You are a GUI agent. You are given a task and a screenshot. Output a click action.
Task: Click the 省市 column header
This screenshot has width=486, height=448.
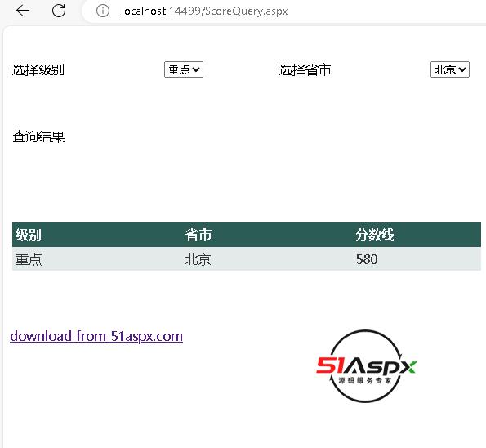[x=198, y=235]
